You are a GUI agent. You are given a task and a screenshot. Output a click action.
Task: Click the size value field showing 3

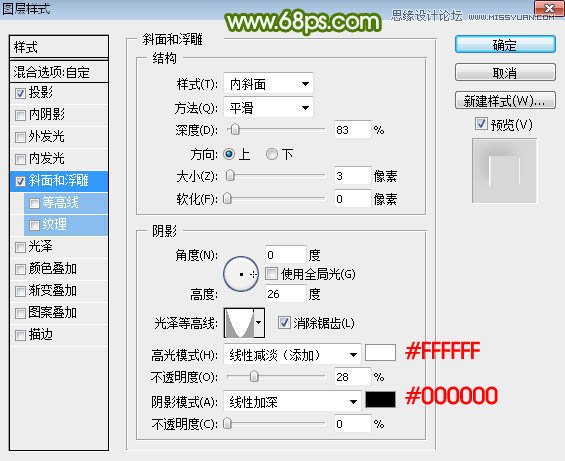[x=352, y=176]
